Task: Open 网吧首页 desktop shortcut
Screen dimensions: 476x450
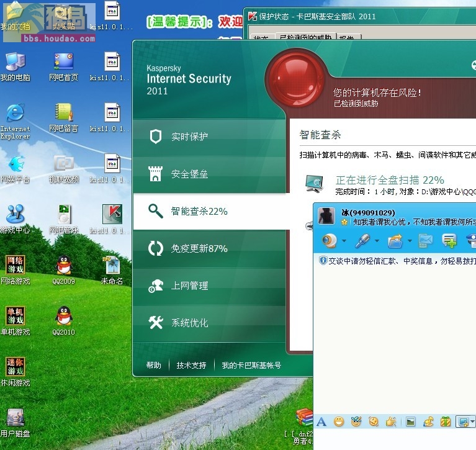Action: [x=63, y=66]
